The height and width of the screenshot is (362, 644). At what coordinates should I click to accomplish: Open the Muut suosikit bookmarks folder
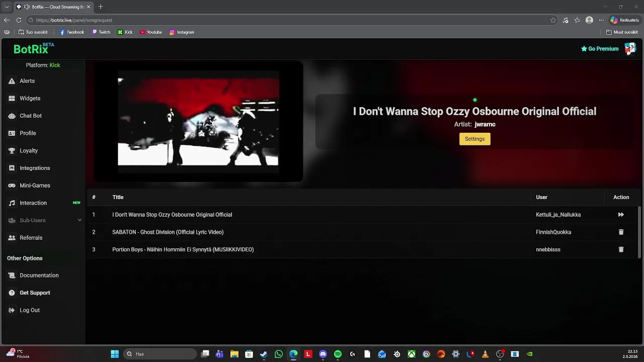(x=622, y=32)
